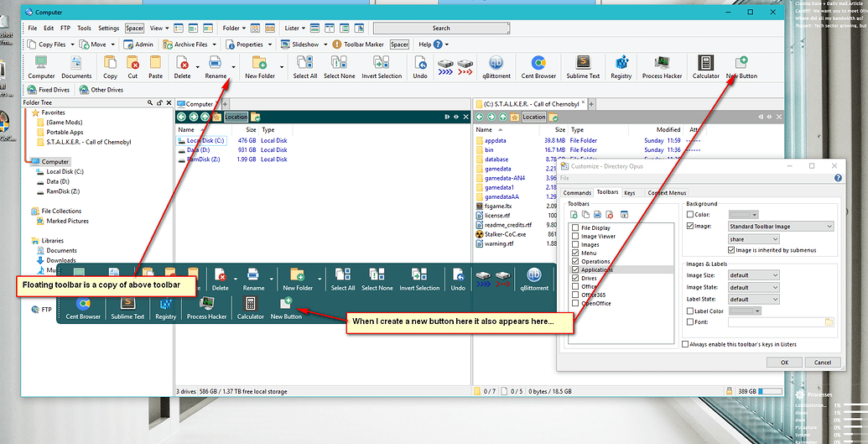This screenshot has height=444, width=868.
Task: Open the 'share' image mode dropdown
Action: click(x=753, y=239)
